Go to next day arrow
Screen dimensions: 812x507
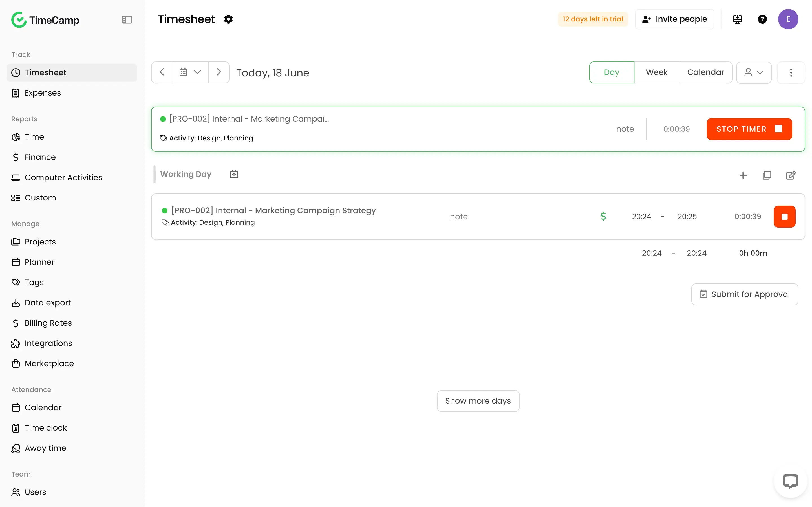219,72
